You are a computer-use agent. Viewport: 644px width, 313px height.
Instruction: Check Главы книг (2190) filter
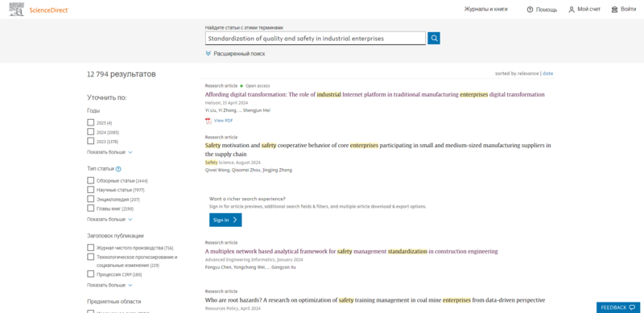[x=91, y=208]
